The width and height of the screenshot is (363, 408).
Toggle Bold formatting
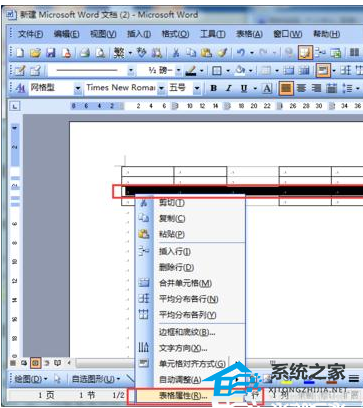pyautogui.click(x=214, y=88)
